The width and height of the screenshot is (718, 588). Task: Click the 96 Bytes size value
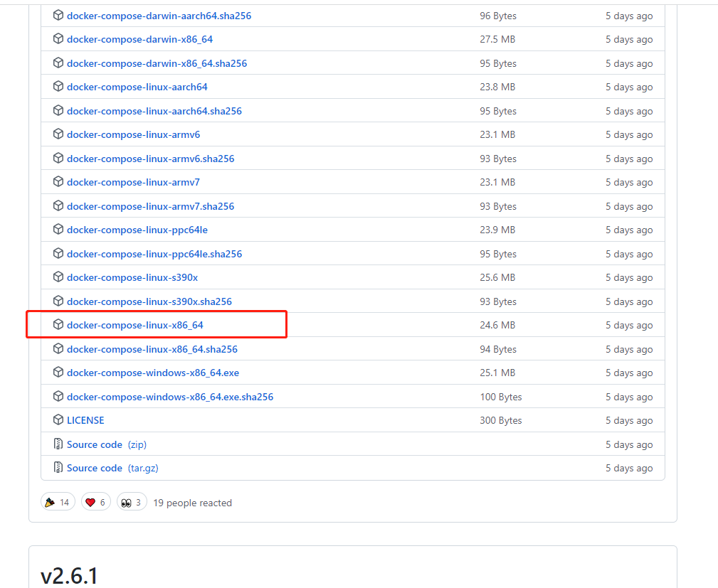[x=498, y=16]
